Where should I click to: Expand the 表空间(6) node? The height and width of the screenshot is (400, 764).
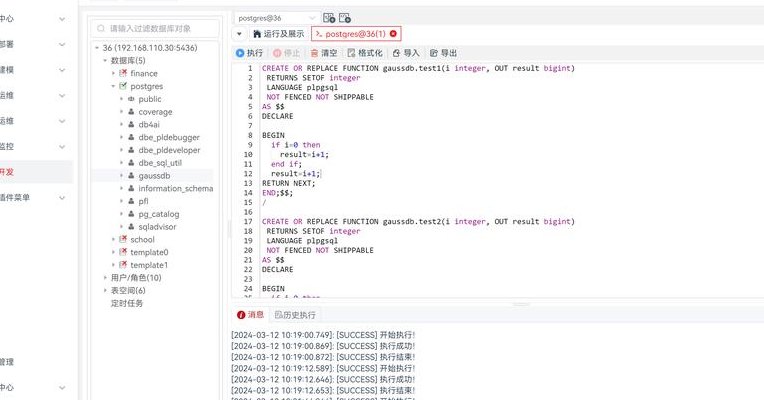[x=105, y=290]
